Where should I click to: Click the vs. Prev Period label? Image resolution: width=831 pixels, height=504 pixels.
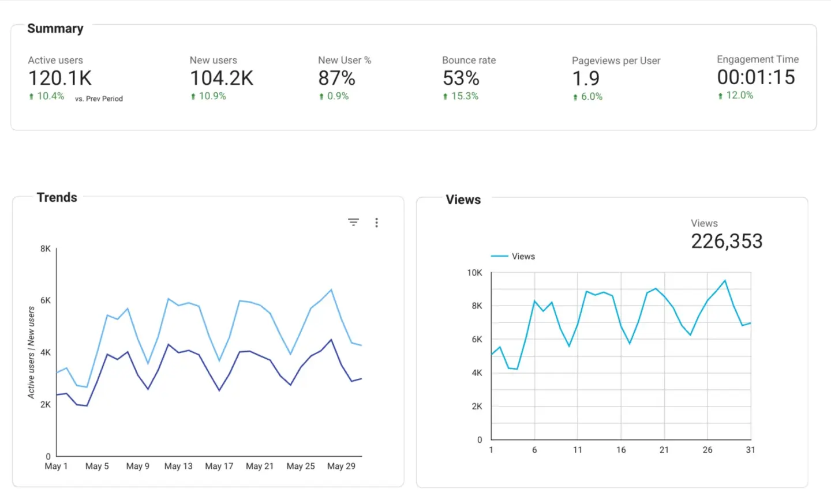[x=99, y=99]
